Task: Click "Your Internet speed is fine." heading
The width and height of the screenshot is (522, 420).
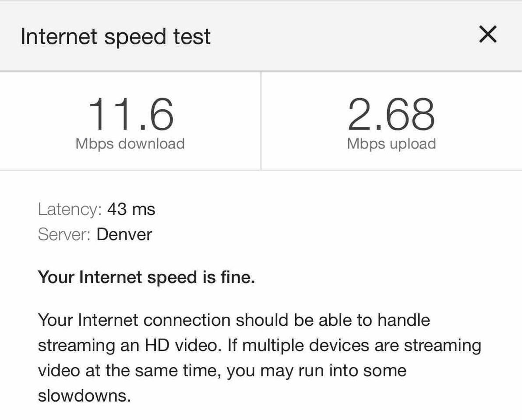Action: [146, 277]
